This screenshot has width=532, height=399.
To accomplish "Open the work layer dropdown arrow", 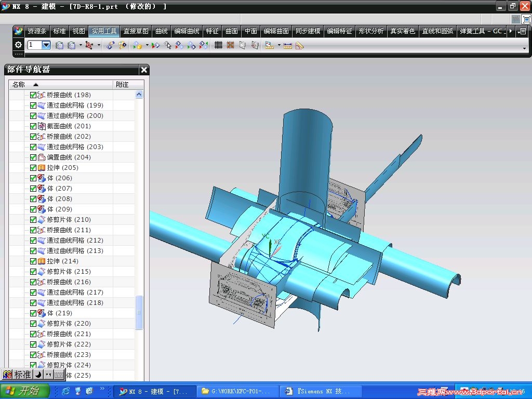I will pos(46,45).
